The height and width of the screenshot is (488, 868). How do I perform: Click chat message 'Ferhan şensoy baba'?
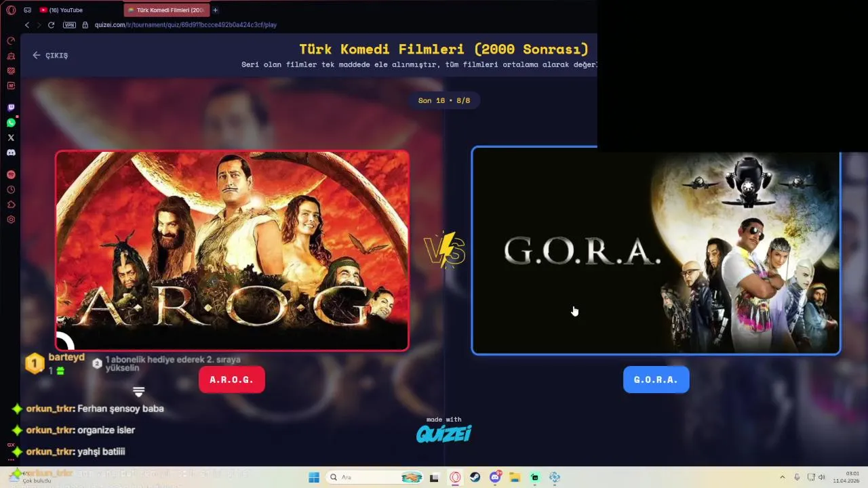[121, 409]
